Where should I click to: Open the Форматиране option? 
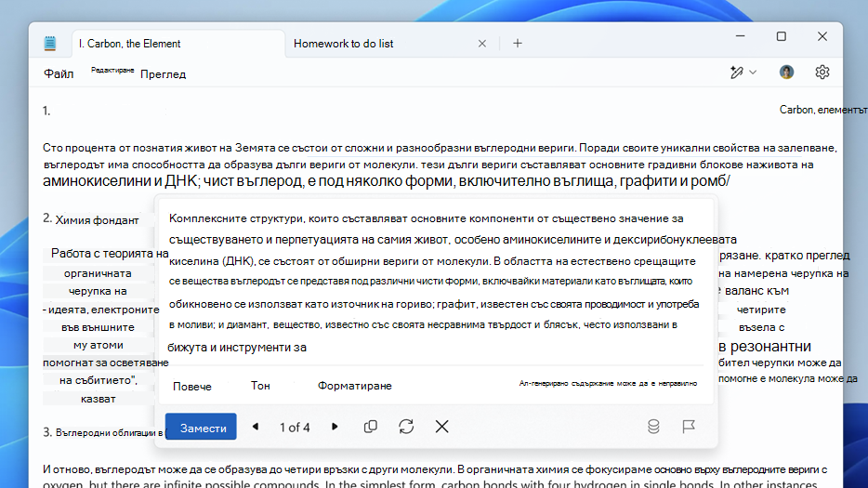point(355,386)
